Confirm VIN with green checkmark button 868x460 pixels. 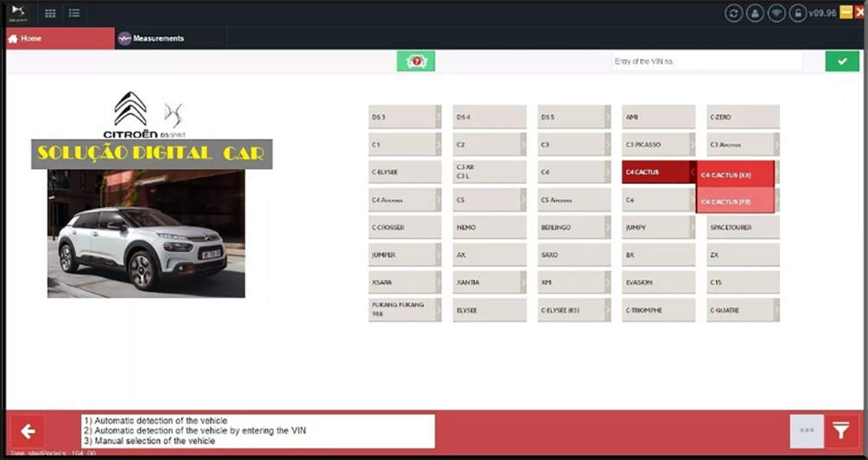pyautogui.click(x=842, y=61)
